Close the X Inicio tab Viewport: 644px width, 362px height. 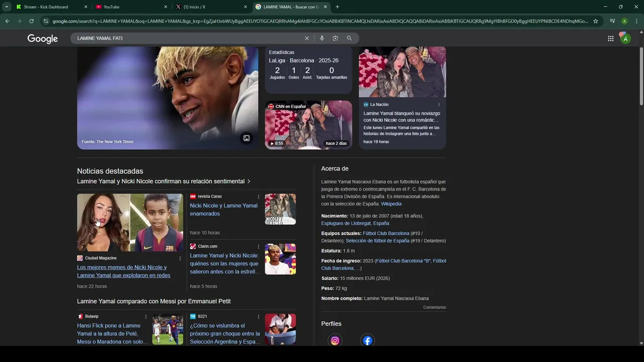coord(246,7)
